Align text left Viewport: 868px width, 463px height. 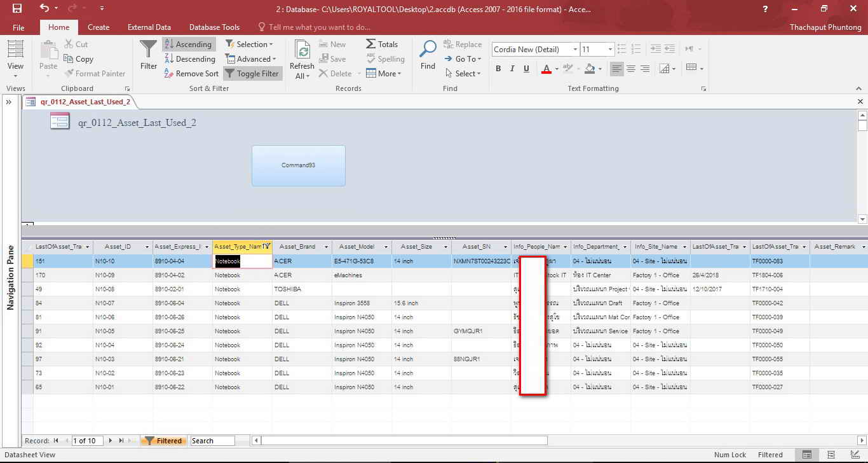point(616,69)
